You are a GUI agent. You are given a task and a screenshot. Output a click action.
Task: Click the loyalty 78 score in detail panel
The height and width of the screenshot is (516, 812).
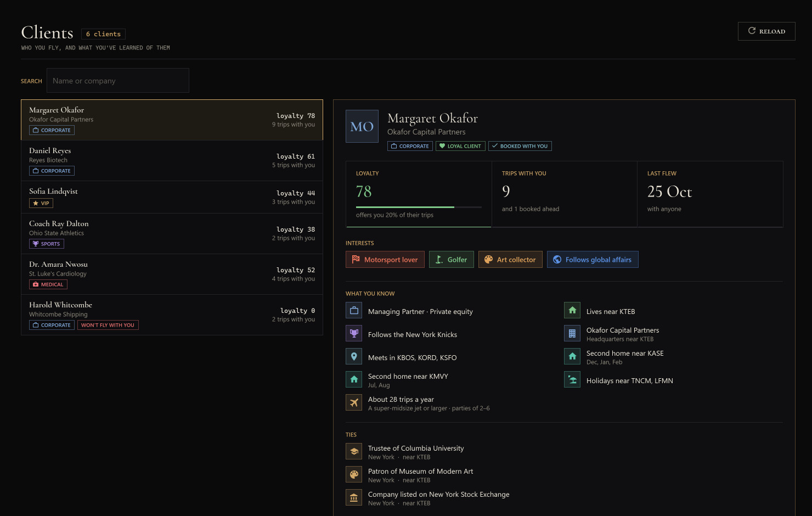(364, 191)
